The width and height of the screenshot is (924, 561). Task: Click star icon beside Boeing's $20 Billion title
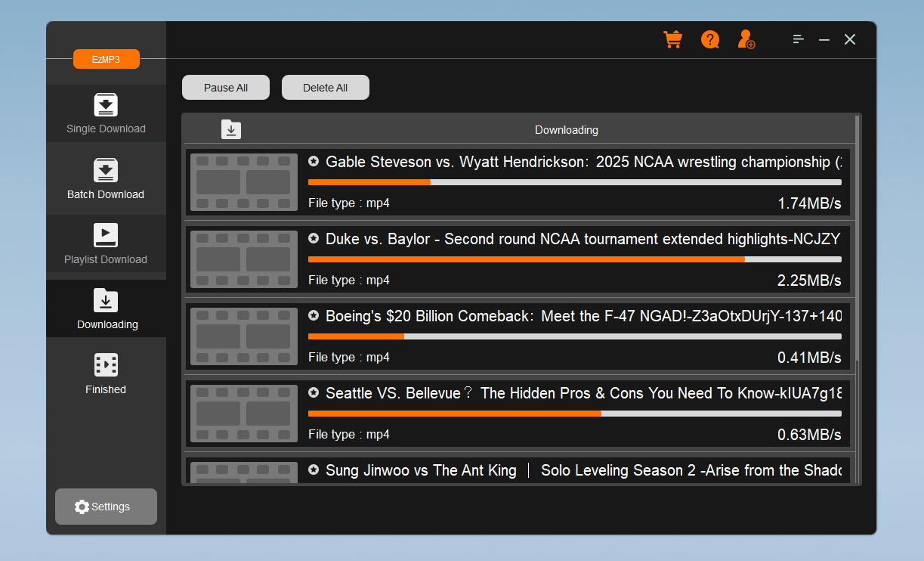pyautogui.click(x=314, y=315)
